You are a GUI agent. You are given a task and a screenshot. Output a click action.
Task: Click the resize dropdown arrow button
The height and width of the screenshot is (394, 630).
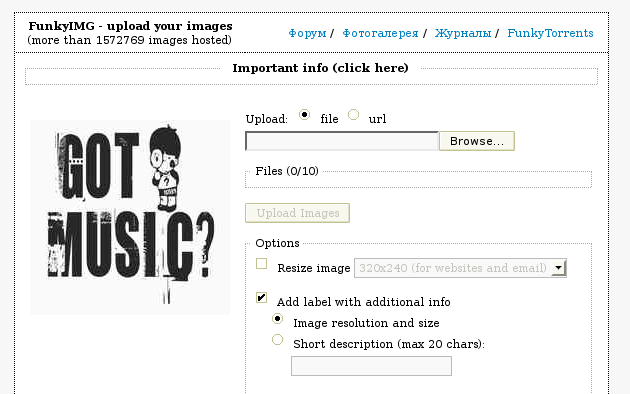558,268
